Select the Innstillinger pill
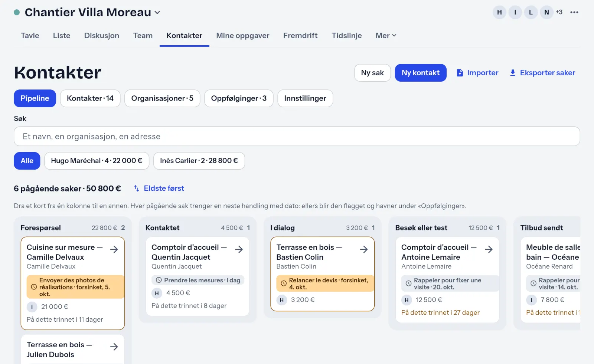 tap(305, 98)
